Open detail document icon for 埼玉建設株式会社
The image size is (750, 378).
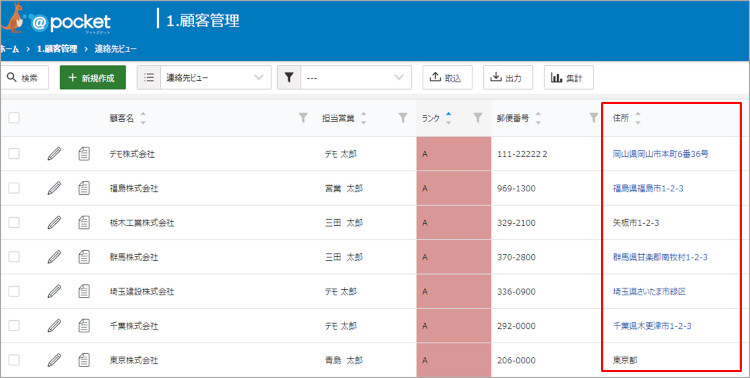(x=84, y=291)
